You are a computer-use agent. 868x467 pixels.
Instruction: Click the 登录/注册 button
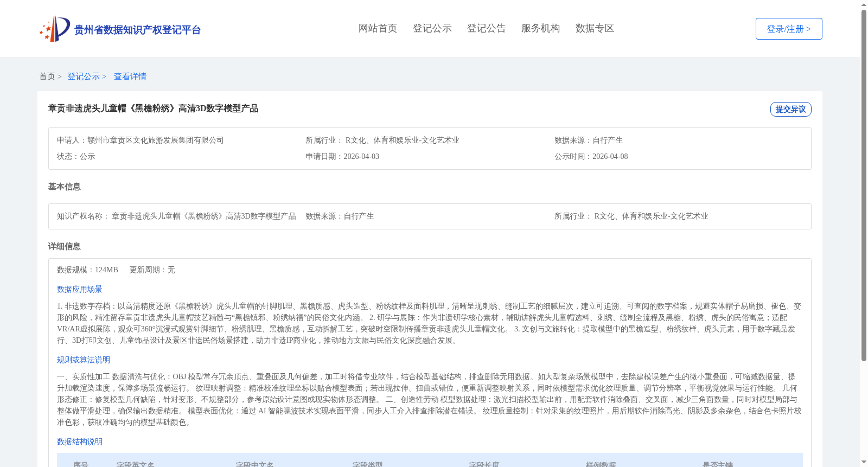[789, 29]
